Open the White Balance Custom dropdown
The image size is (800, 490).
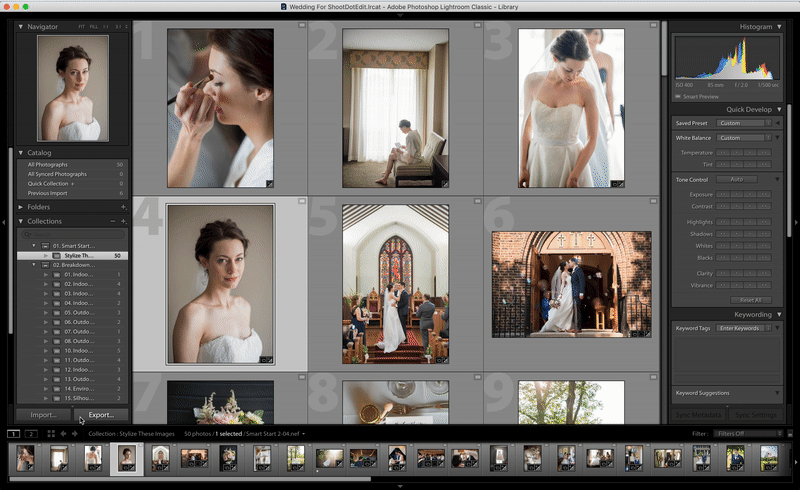(744, 138)
